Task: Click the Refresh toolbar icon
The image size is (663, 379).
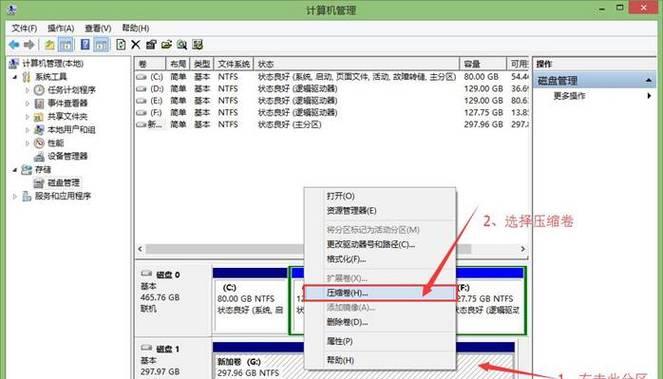Action: coord(121,44)
